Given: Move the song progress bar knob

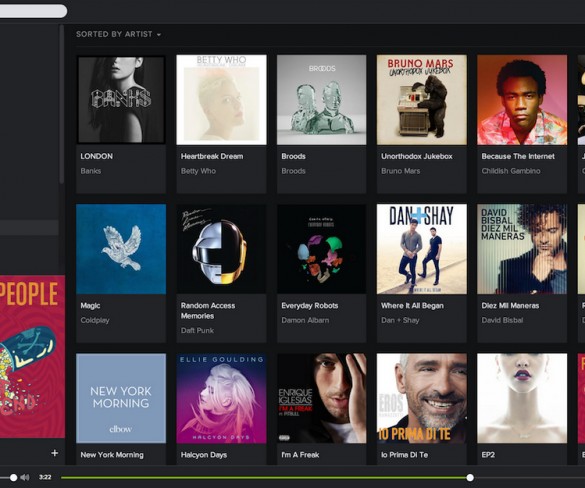Looking at the screenshot, I should pyautogui.click(x=470, y=477).
